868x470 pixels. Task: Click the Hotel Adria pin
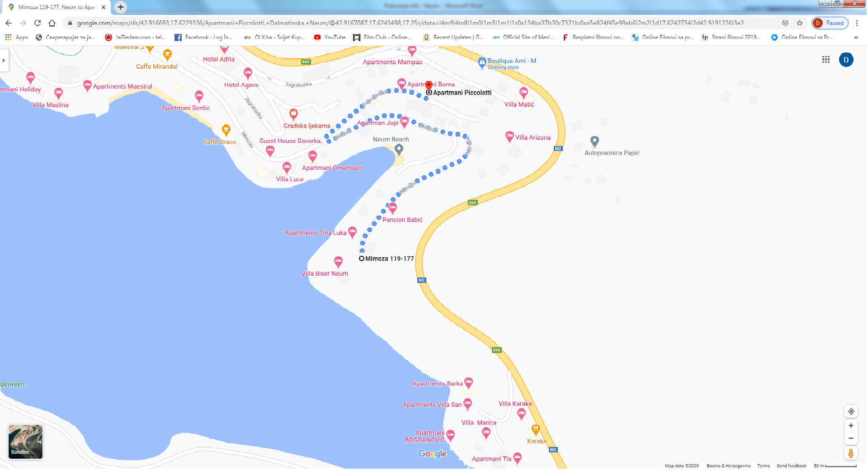click(x=224, y=49)
